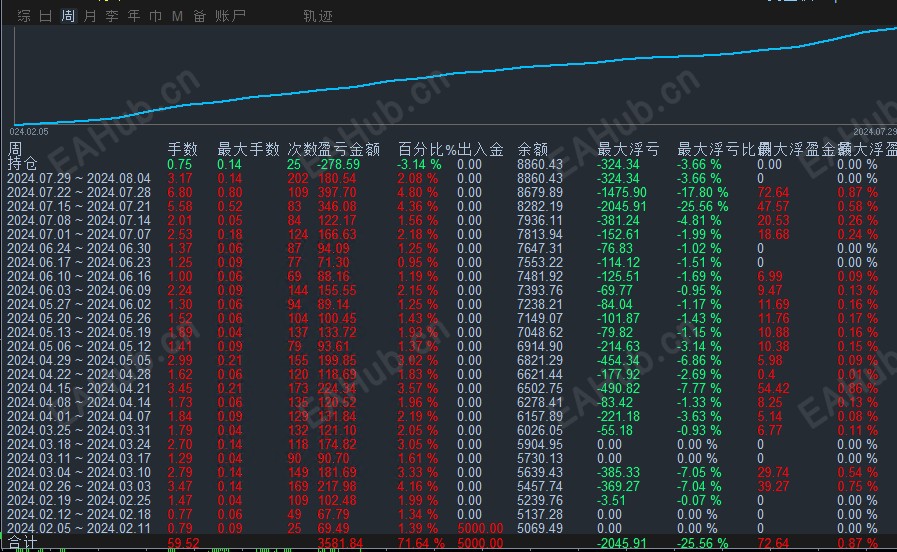The width and height of the screenshot is (897, 552).
Task: Select the row 2024.06.10 ~ 2024.06.16
Action: (448, 277)
